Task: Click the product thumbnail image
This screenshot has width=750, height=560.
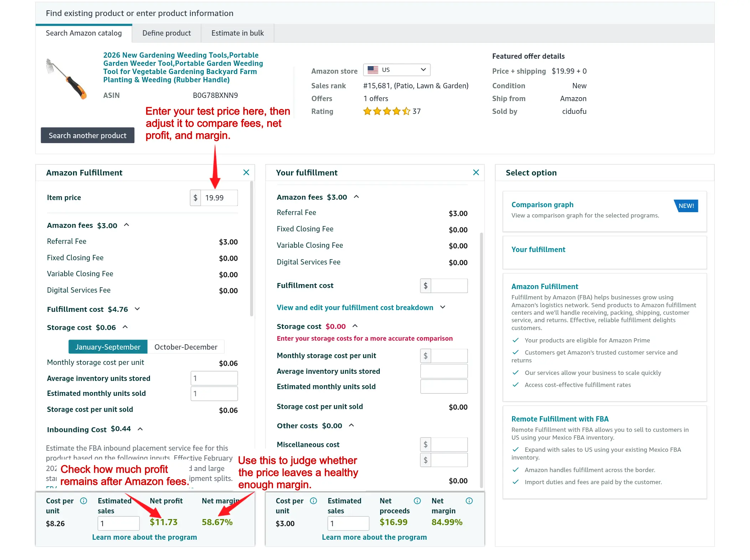Action: (67, 79)
